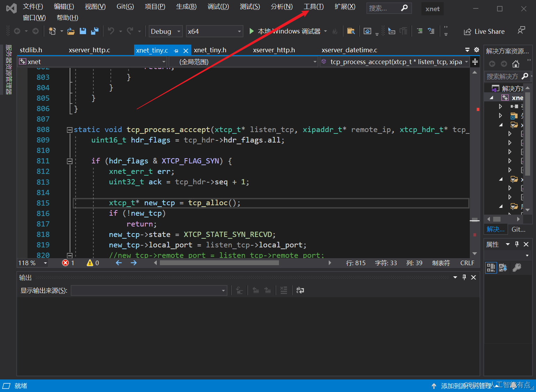Image resolution: width=536 pixels, height=392 pixels.
Task: Open the 帮助(H) menu
Action: [67, 18]
